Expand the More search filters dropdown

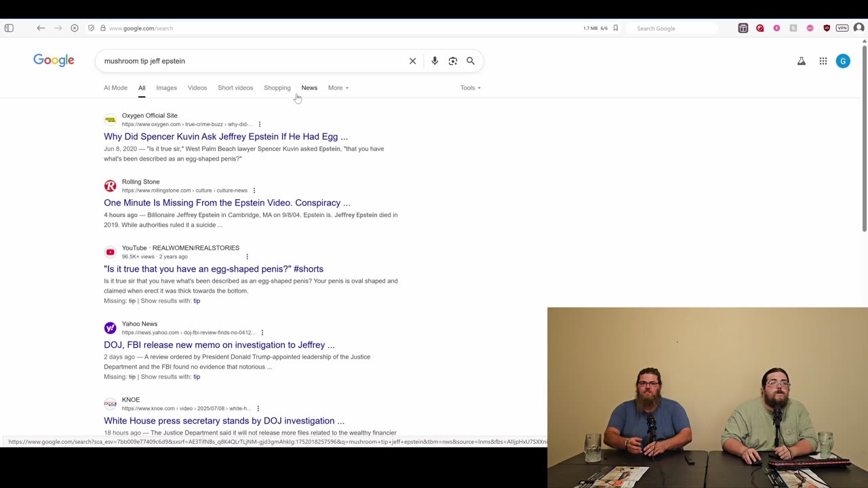pyautogui.click(x=338, y=87)
